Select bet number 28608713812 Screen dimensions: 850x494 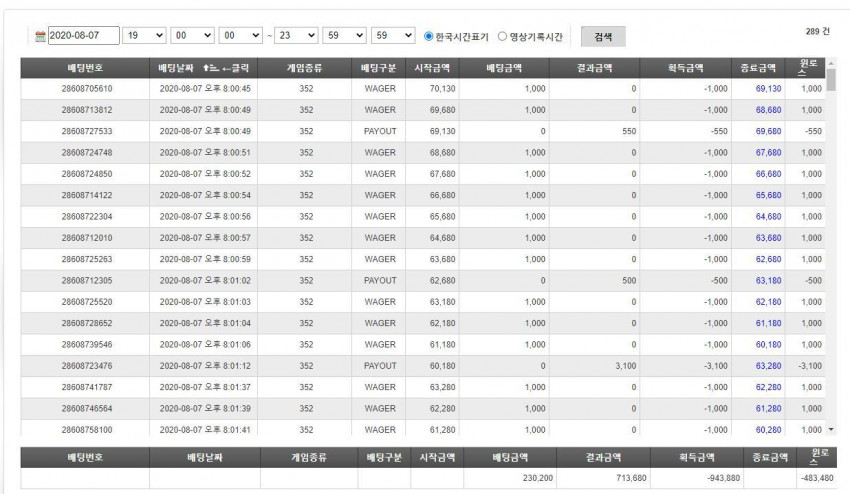(87, 110)
